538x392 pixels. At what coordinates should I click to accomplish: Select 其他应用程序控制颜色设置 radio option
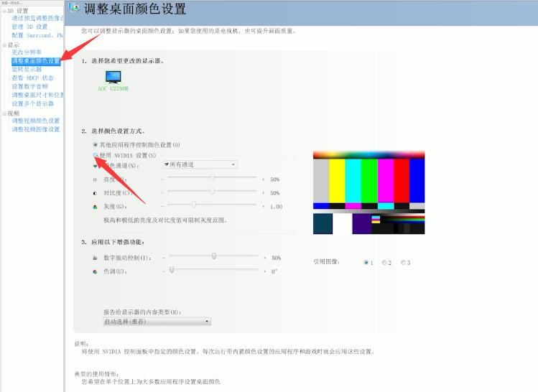95,145
